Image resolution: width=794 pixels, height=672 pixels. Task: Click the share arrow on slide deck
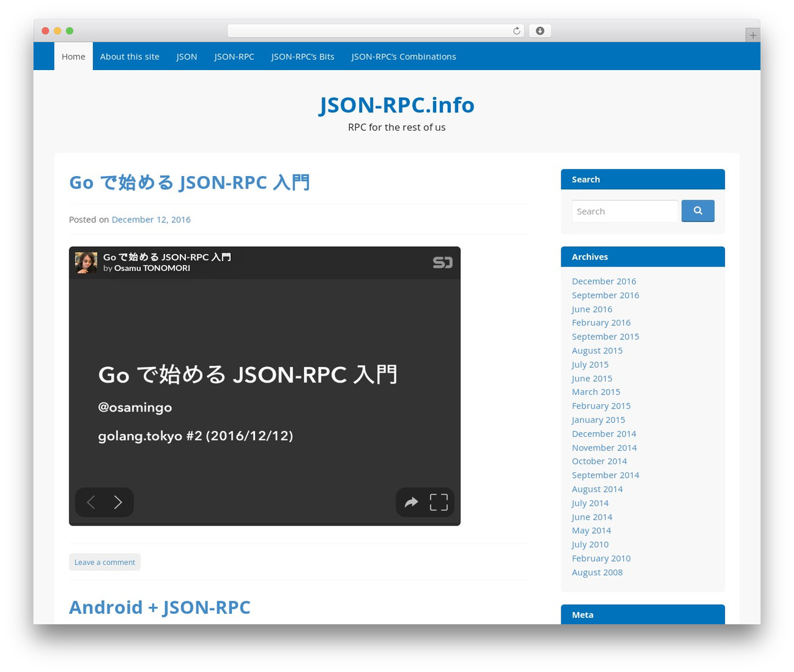tap(411, 502)
